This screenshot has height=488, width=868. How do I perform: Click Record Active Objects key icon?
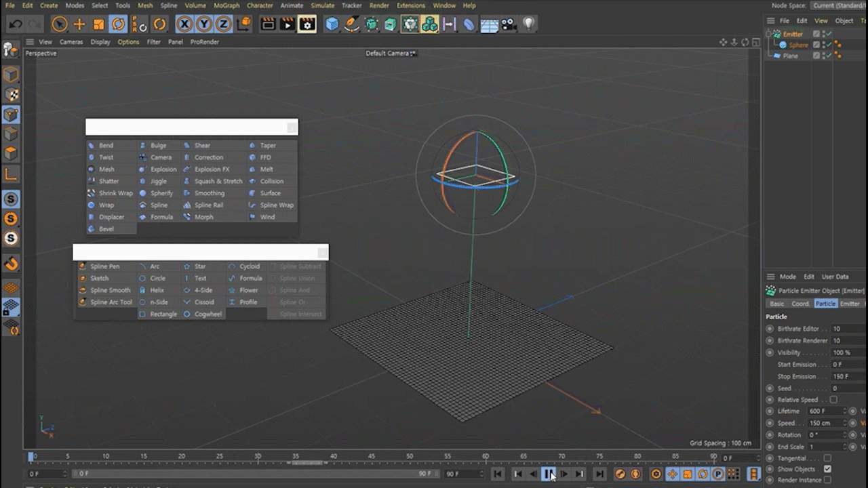click(x=620, y=474)
